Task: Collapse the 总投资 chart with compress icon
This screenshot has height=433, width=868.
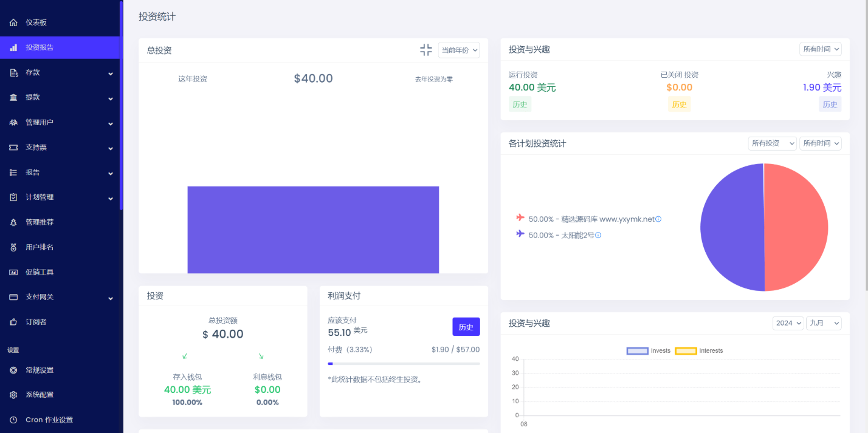Action: (426, 50)
